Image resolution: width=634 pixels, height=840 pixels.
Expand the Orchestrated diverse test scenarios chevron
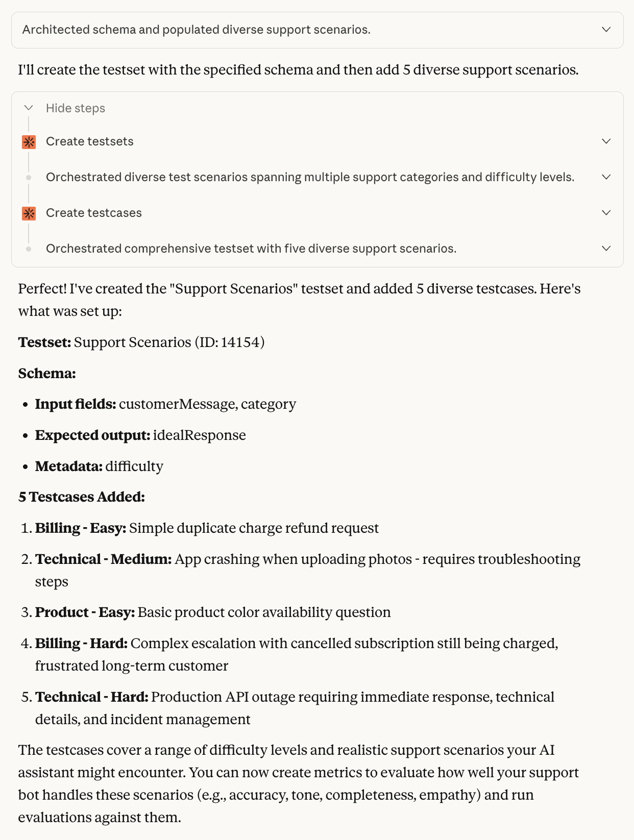pos(606,177)
